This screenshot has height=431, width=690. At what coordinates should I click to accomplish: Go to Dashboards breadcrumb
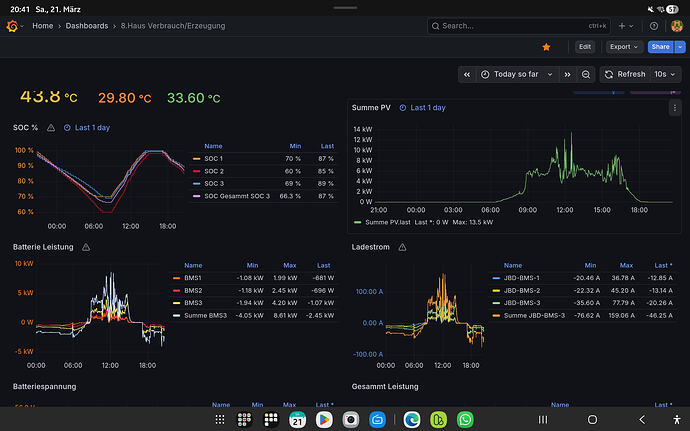coord(88,26)
